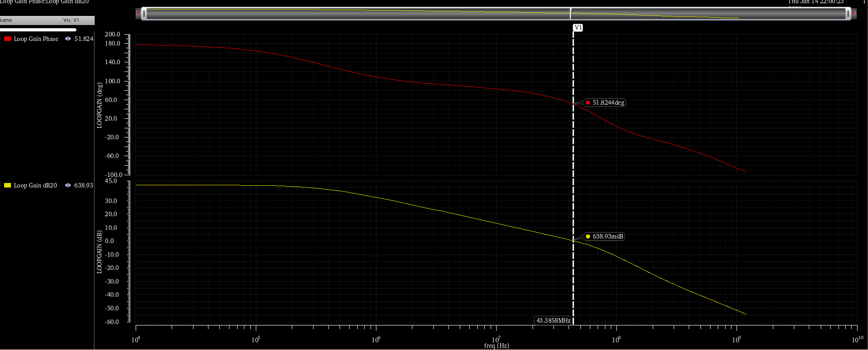Screen dimensions: 868x350
Task: Click the 200.0 tick on phase axis
Action: tap(112, 35)
